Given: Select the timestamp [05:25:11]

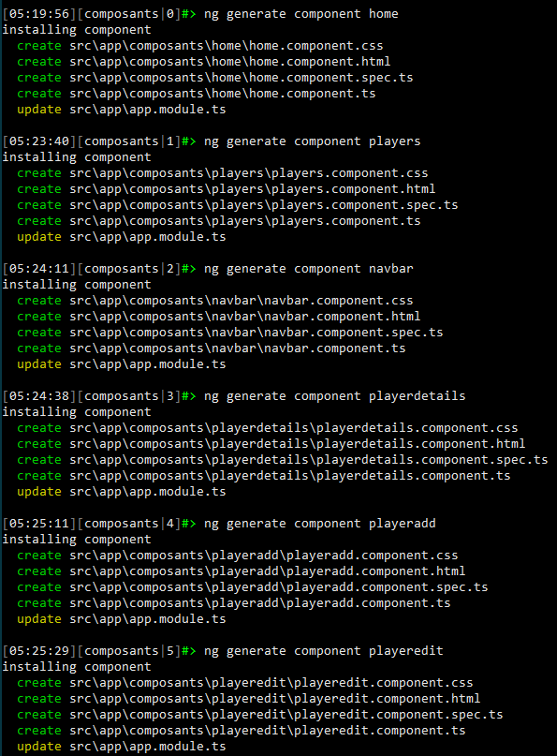Looking at the screenshot, I should tap(39, 523).
